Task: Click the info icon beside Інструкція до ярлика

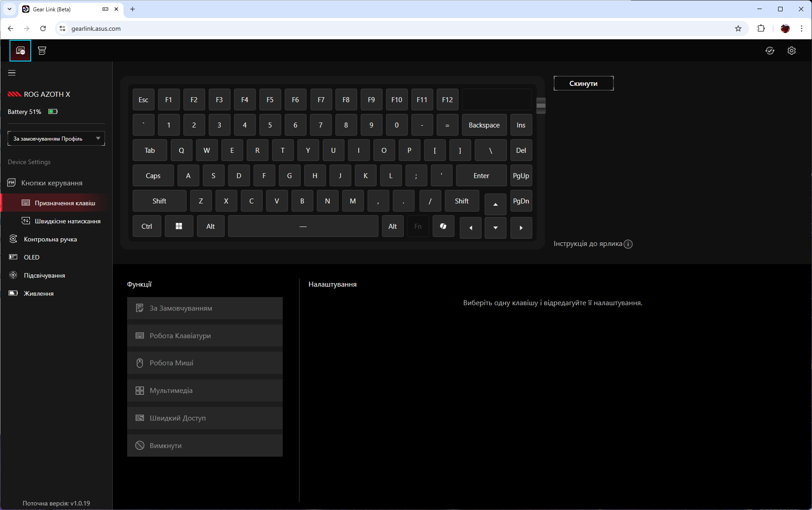Action: click(628, 244)
